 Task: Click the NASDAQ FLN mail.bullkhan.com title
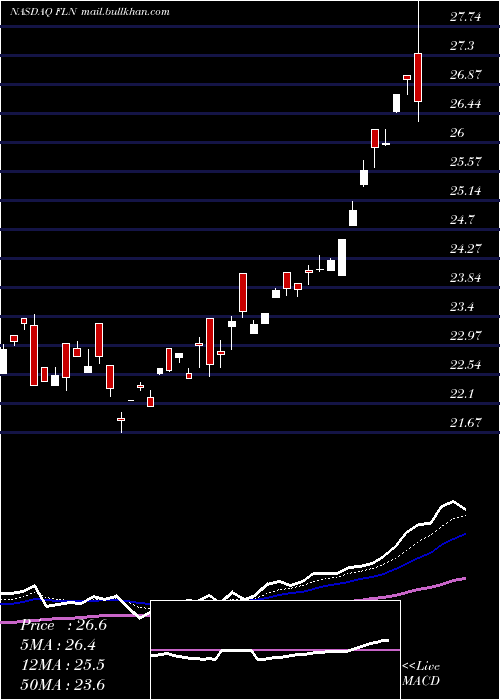(90, 12)
